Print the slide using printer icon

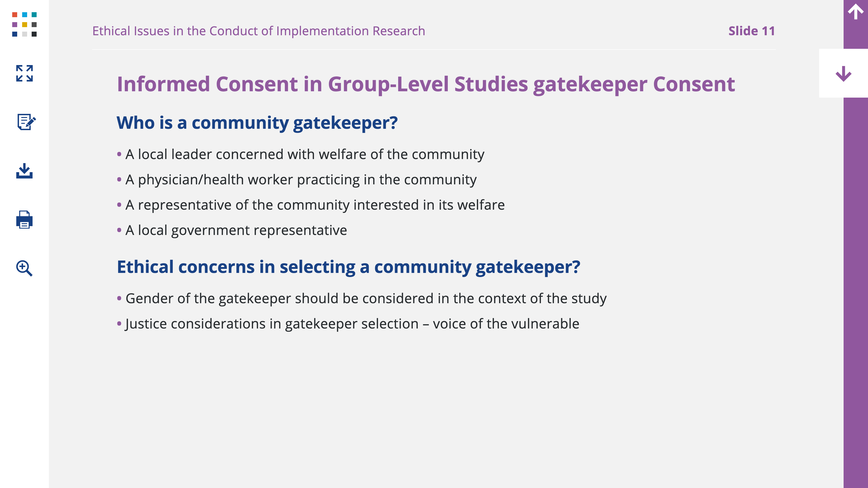point(24,220)
